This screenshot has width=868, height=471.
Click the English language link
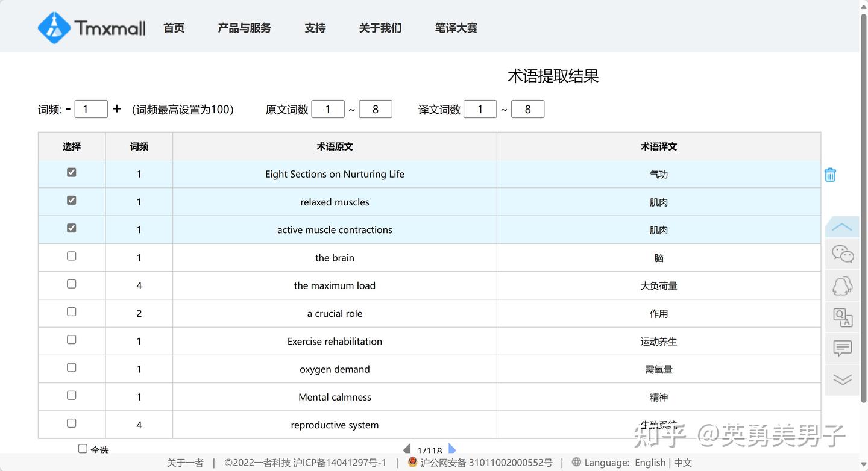(650, 463)
